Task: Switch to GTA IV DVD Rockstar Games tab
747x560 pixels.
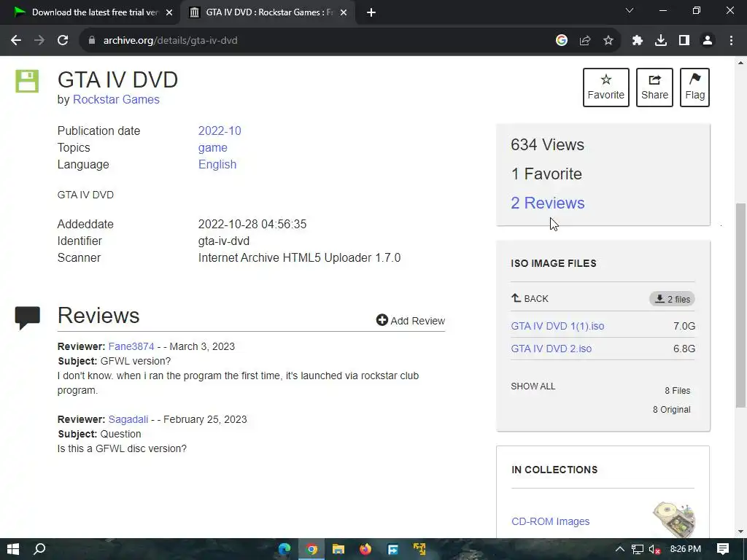Action: pos(267,13)
